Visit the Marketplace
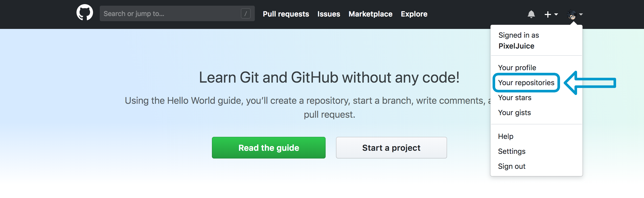644x198 pixels. pyautogui.click(x=370, y=14)
